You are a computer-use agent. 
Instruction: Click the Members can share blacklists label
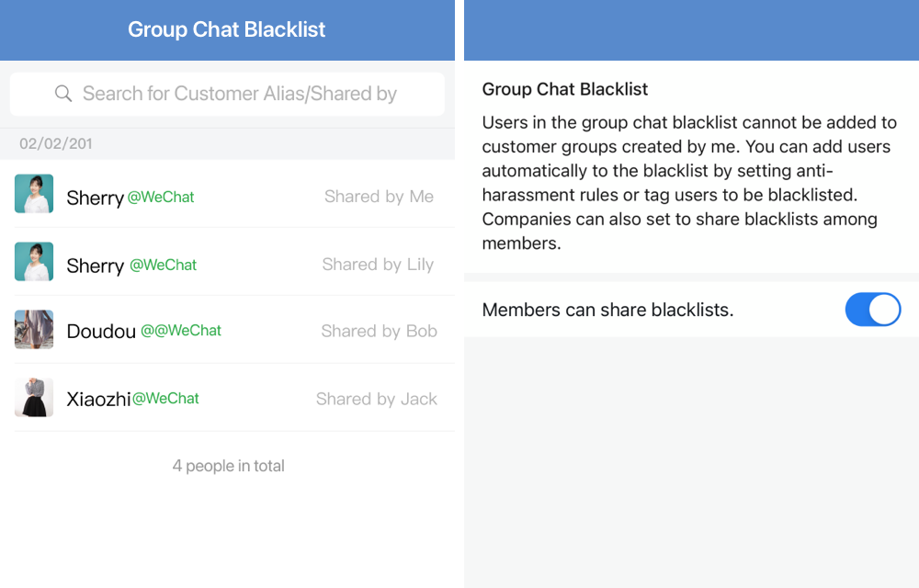[x=607, y=310]
